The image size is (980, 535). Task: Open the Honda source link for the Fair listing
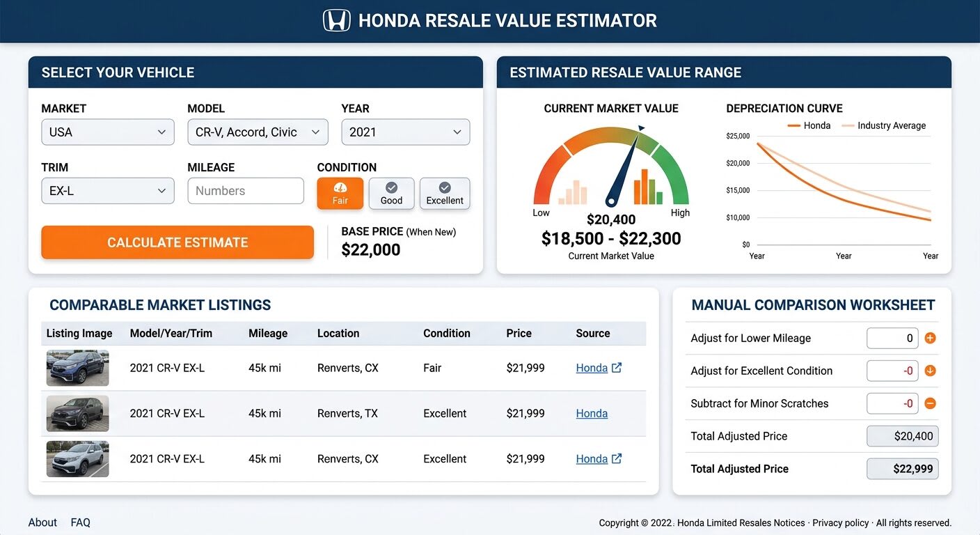[592, 368]
